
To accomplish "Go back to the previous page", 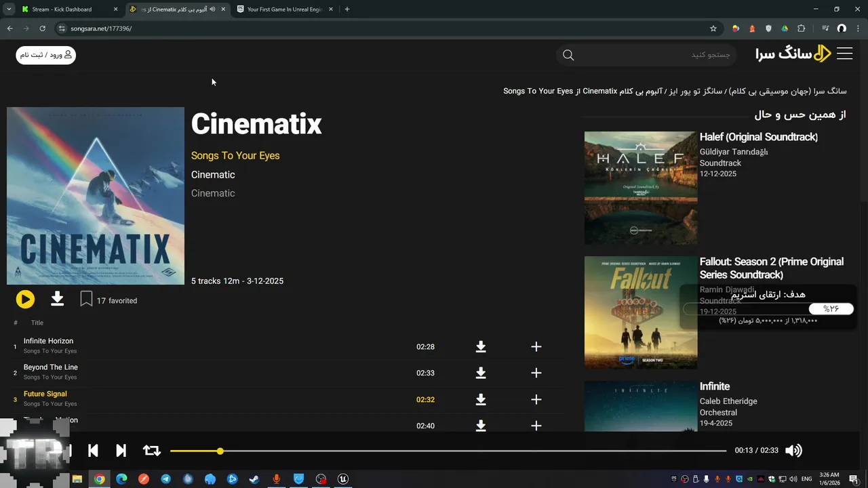I will (9, 28).
